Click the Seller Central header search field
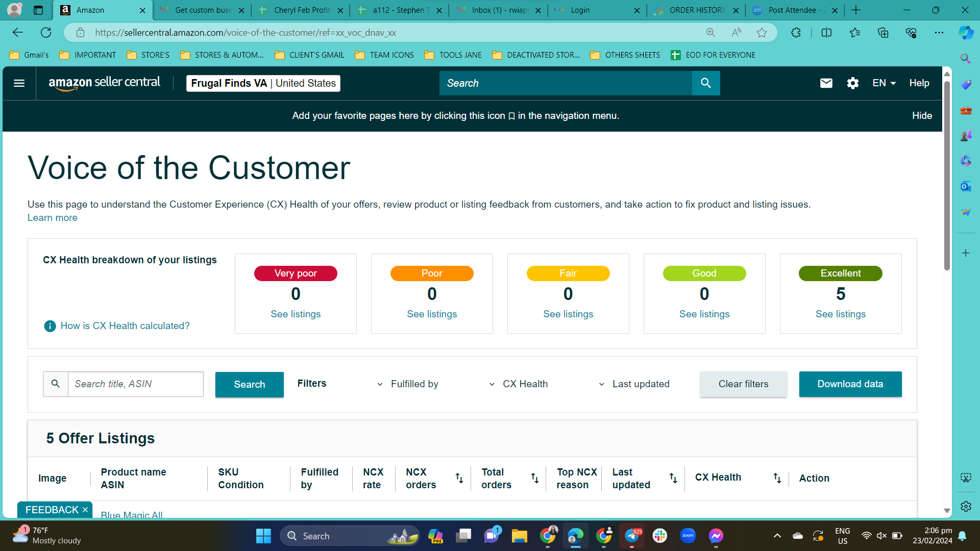Image resolution: width=980 pixels, height=551 pixels. coord(566,83)
